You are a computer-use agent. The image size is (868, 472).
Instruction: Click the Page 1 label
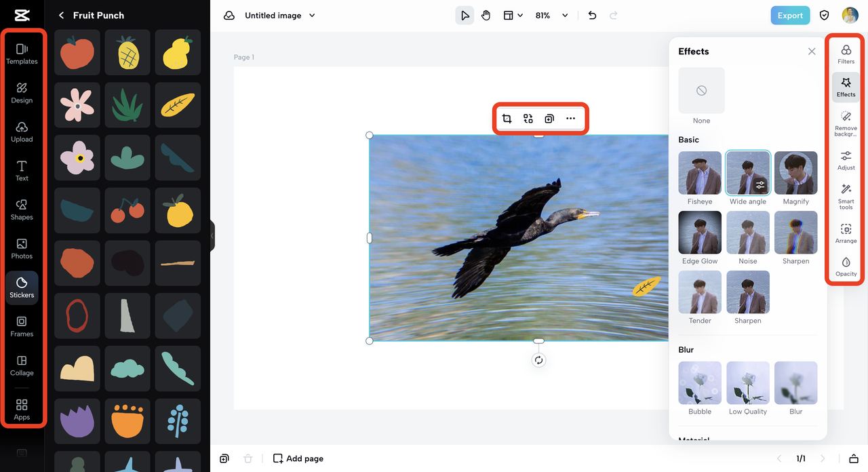click(244, 58)
